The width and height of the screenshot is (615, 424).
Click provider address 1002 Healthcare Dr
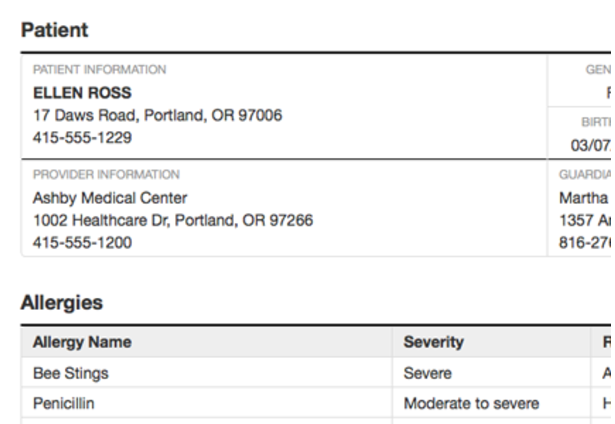point(173,220)
